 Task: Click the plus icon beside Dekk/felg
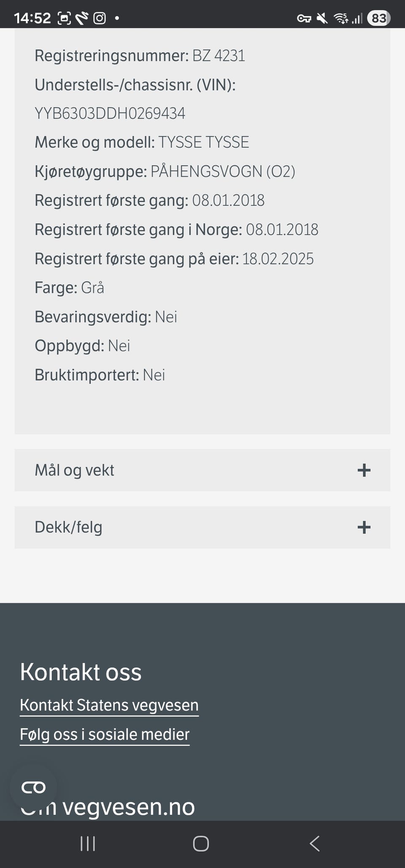(364, 527)
